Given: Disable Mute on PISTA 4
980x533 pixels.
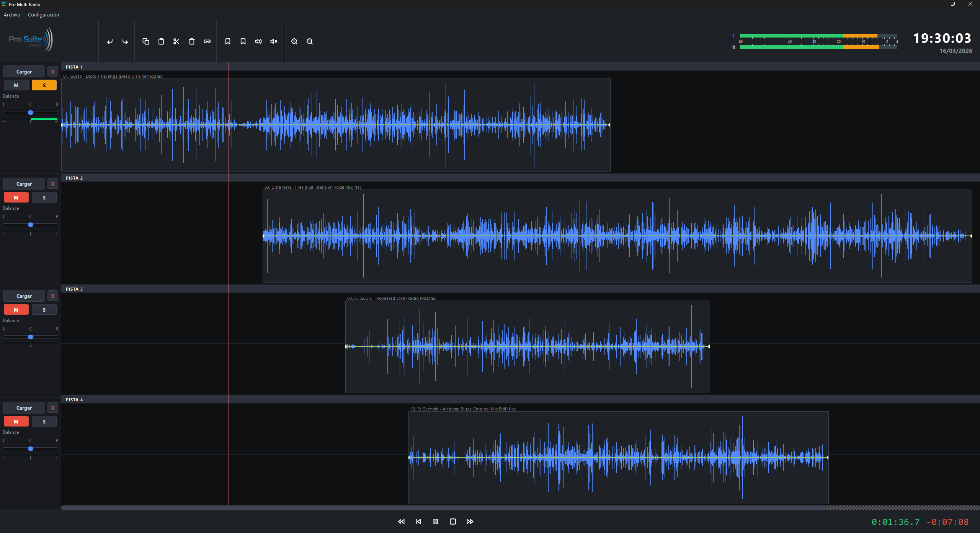Looking at the screenshot, I should click(x=16, y=421).
